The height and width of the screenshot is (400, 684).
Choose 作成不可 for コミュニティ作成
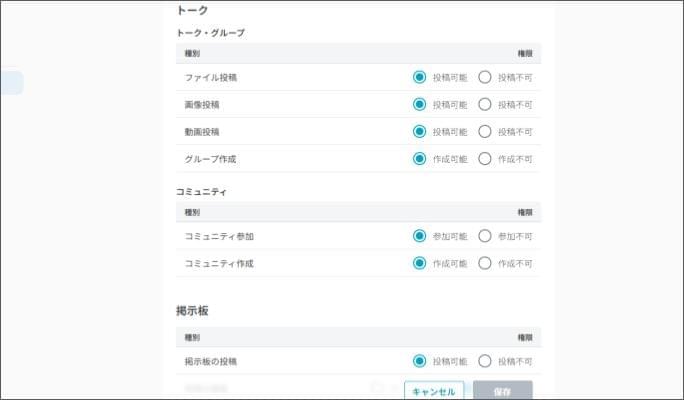pos(485,263)
